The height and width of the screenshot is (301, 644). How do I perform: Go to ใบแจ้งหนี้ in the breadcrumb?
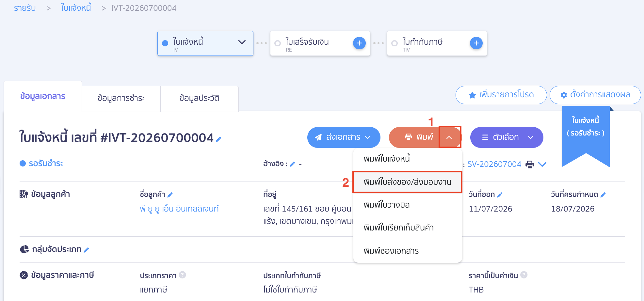point(76,8)
